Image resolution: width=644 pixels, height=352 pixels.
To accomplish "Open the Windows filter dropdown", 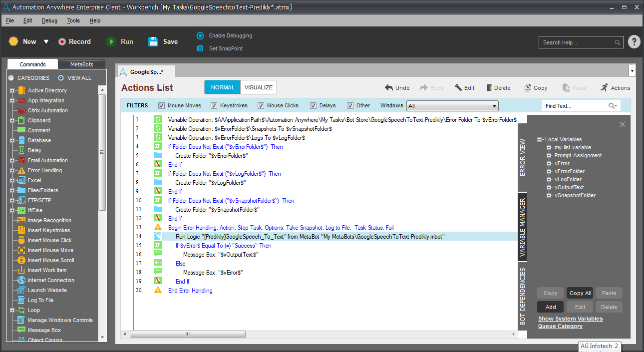I will pos(452,106).
